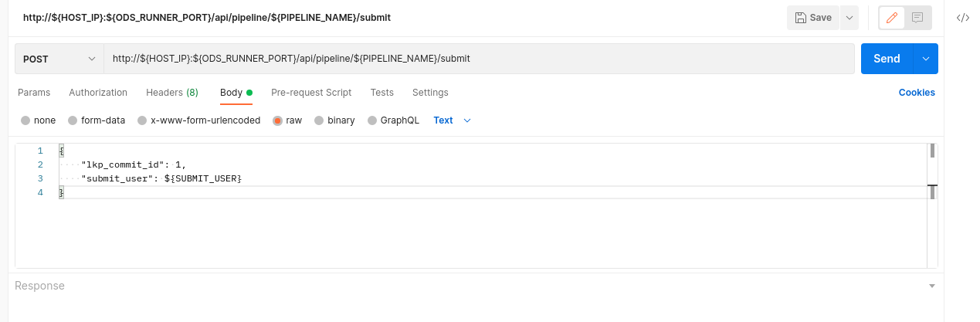Switch to edit mode with the pencil icon
Viewport: 980px width, 322px height.
(x=892, y=18)
